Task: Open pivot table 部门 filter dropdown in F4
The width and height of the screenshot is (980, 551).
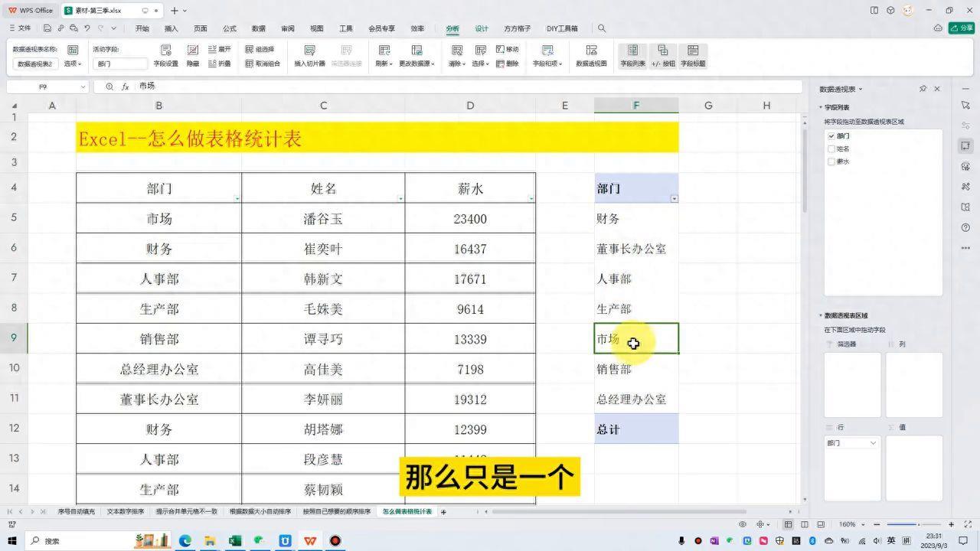Action: 674,198
